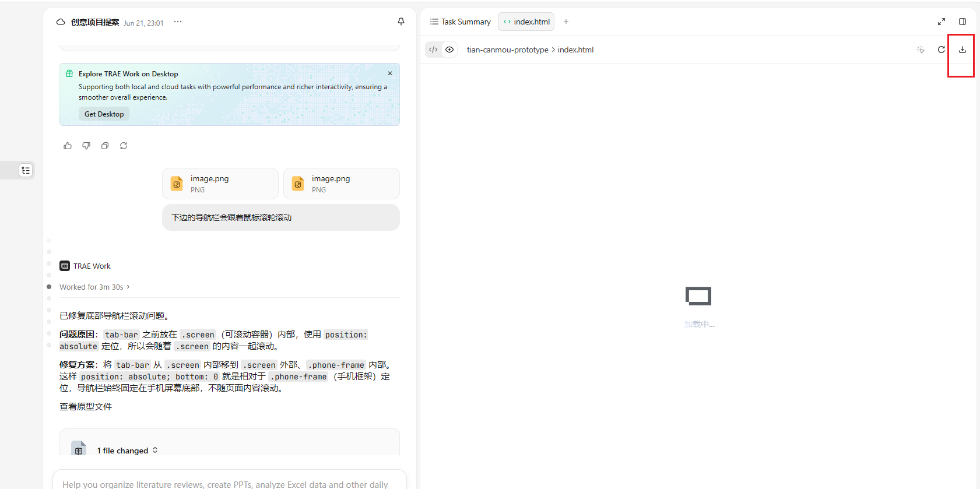Open the first image.png attachment
980x489 pixels.
(x=220, y=184)
